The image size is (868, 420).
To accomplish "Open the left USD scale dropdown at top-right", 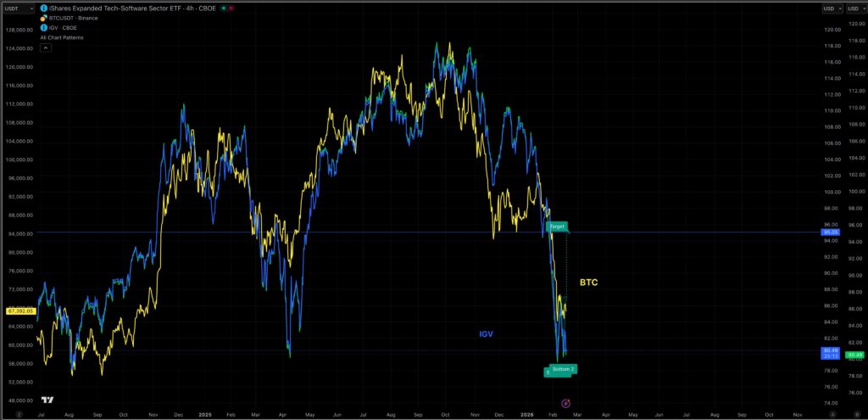I will point(832,8).
